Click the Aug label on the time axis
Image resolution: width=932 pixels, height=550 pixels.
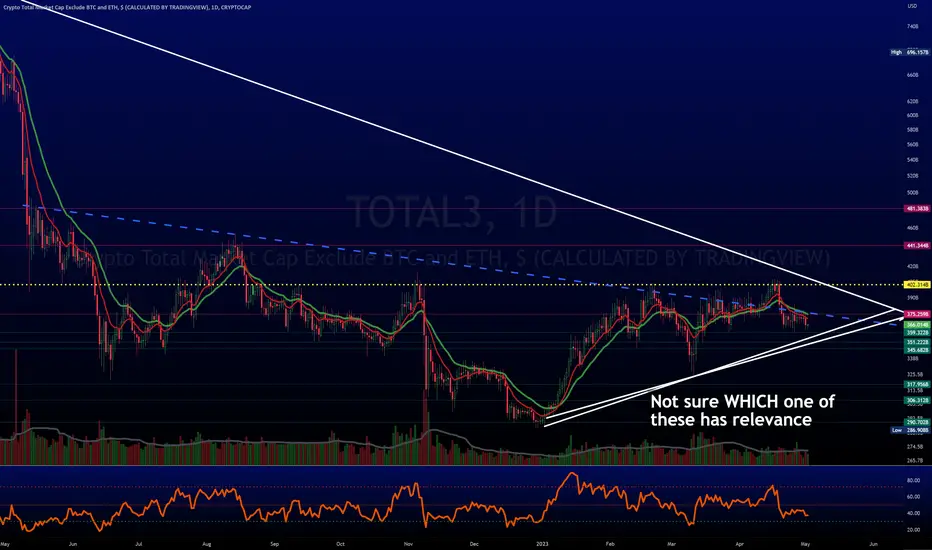(206, 543)
